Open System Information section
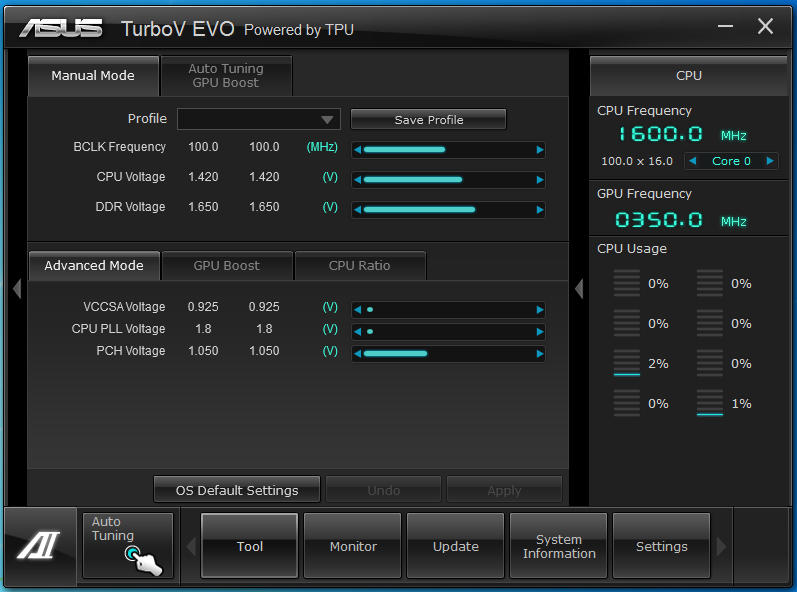 point(559,545)
